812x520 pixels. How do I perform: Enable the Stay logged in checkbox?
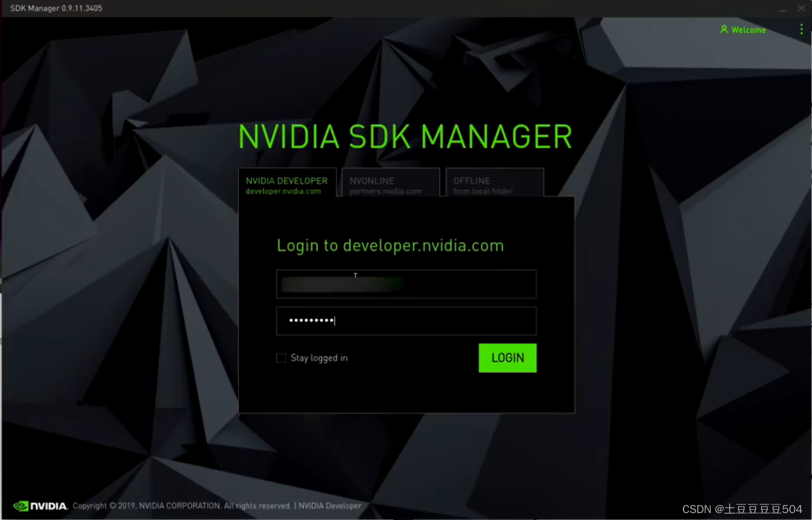pos(281,358)
